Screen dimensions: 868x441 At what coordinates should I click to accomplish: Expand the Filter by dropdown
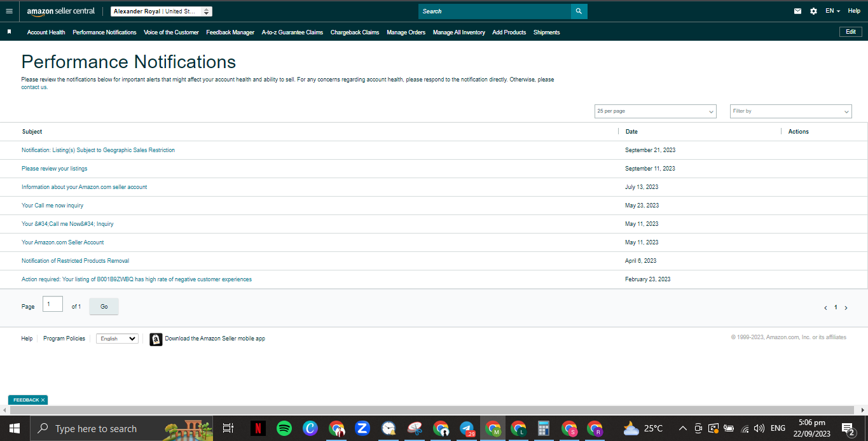point(790,111)
